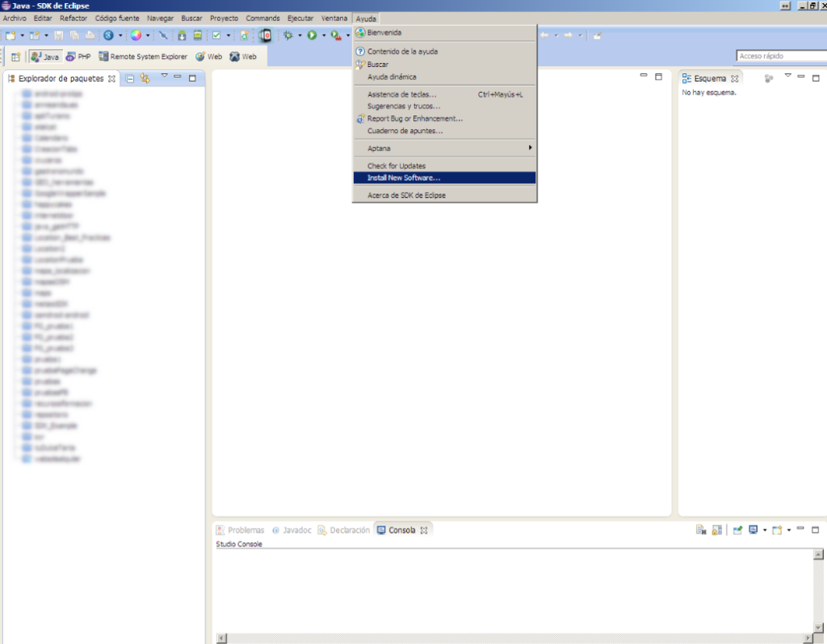The image size is (827, 644).
Task: Open the Refactor menu
Action: click(x=73, y=19)
